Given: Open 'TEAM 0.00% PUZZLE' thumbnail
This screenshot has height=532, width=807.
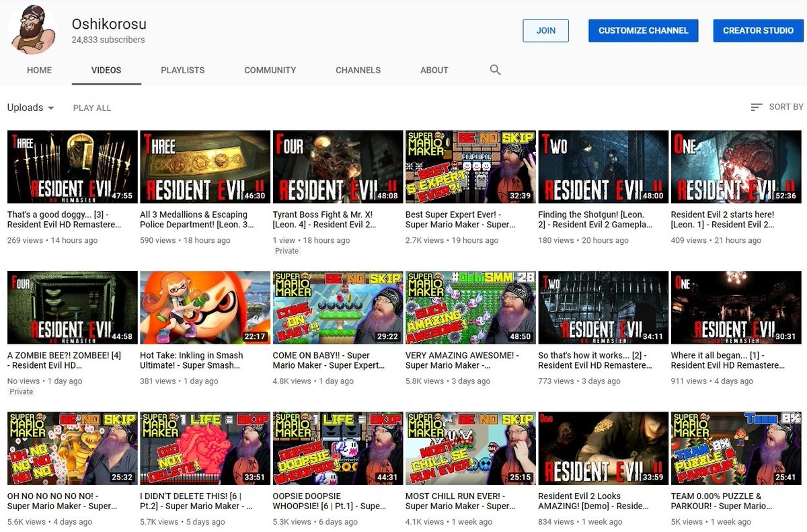Looking at the screenshot, I should (736, 448).
